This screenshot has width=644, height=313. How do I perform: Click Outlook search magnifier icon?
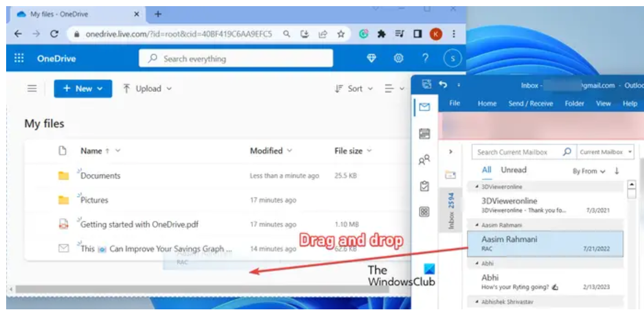567,152
